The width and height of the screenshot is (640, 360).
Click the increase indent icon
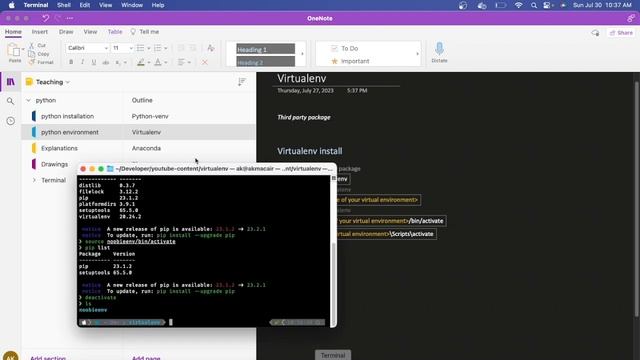point(193,48)
